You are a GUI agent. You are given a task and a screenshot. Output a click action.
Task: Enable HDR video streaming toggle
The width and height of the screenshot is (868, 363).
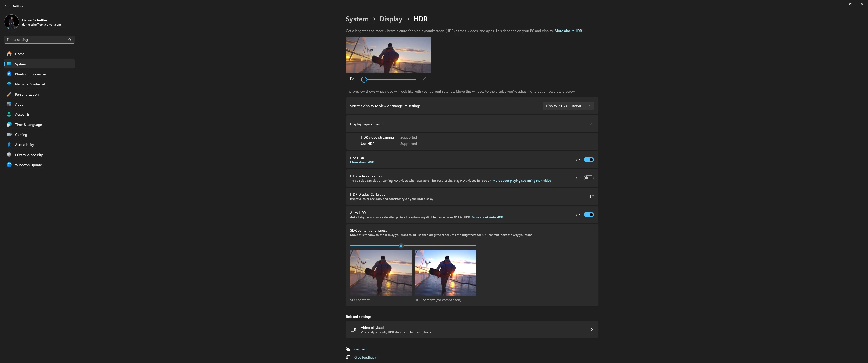point(589,178)
